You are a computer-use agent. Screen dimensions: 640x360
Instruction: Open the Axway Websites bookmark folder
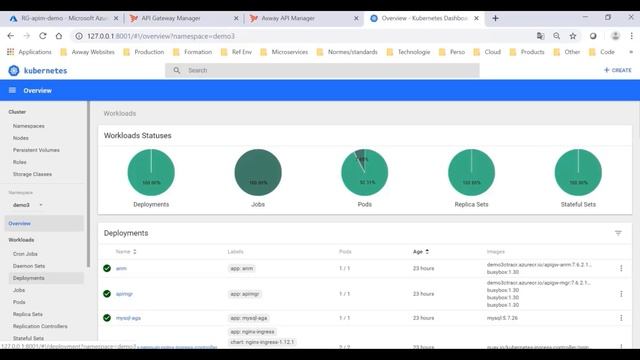coord(88,52)
